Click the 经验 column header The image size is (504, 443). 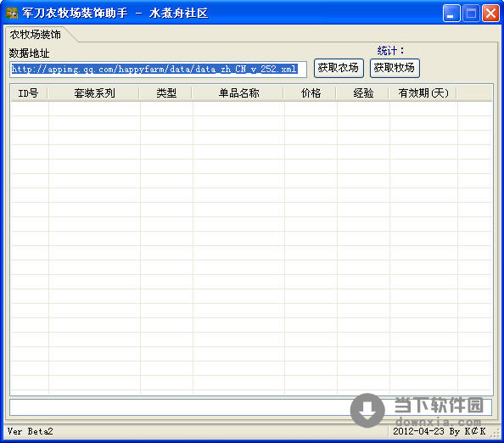coord(363,93)
